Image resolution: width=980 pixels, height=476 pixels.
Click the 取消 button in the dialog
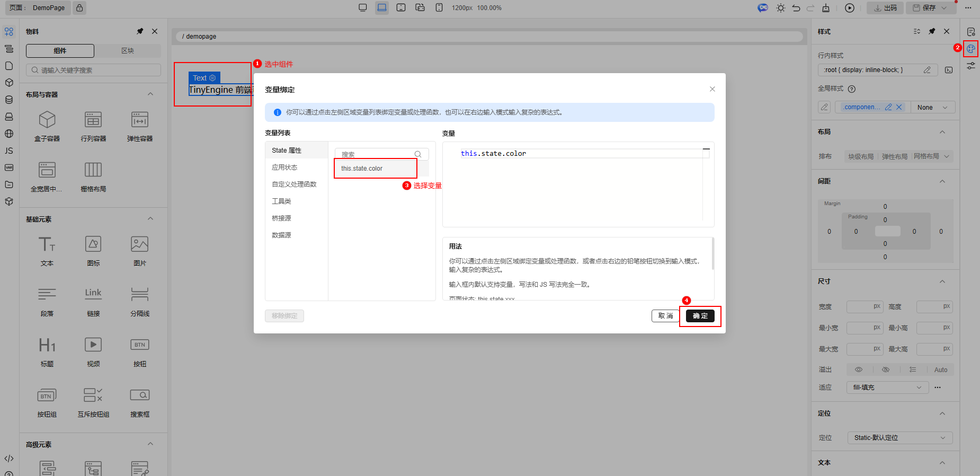665,316
